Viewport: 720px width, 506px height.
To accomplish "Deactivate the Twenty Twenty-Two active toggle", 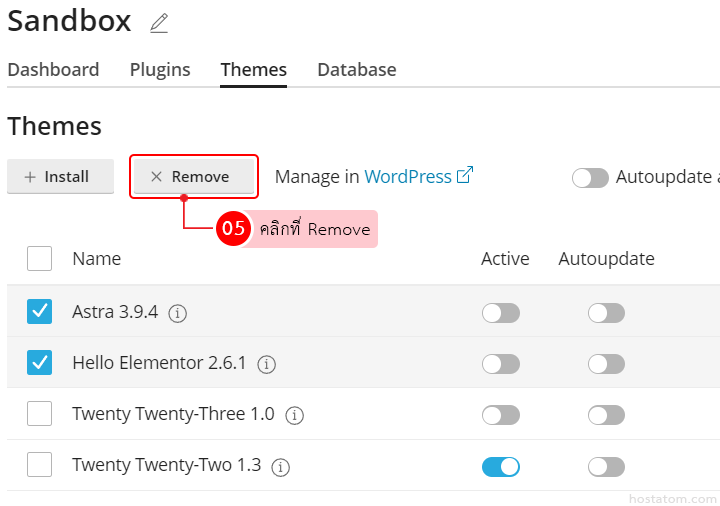I will (x=500, y=466).
